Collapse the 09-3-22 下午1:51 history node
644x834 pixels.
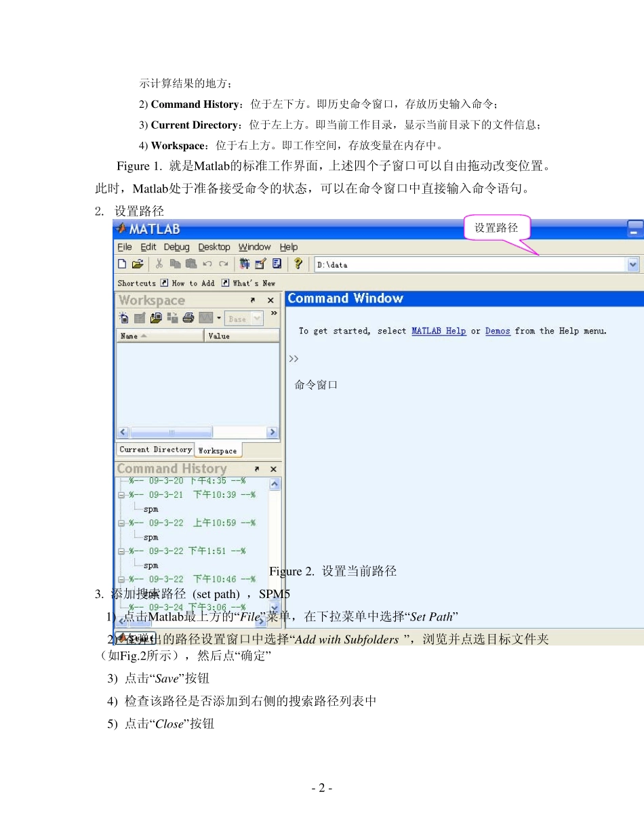[121, 551]
